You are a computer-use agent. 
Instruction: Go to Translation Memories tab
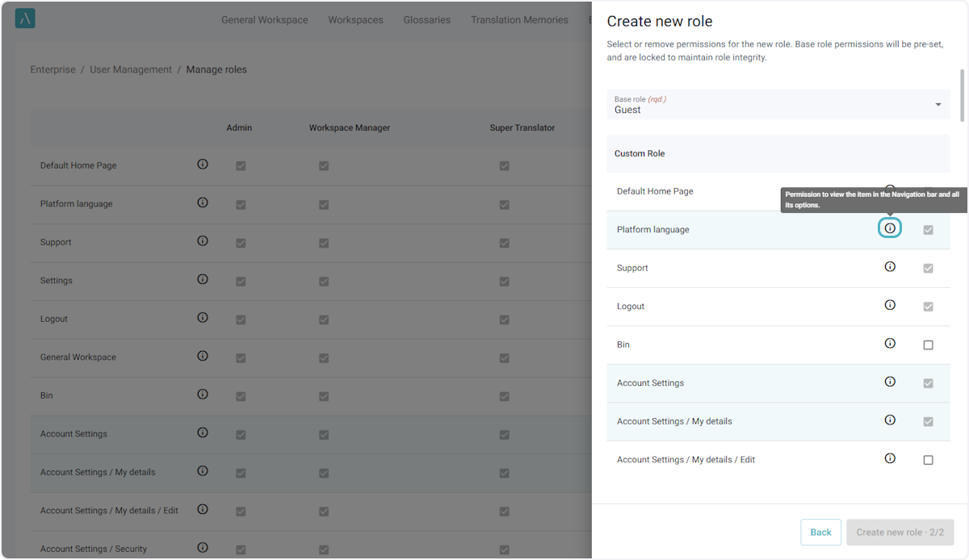pyautogui.click(x=519, y=20)
